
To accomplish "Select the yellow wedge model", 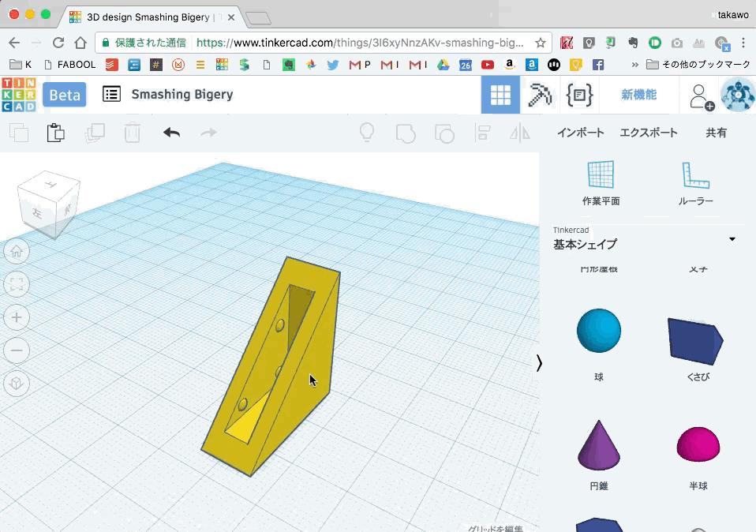I will coord(309,366).
